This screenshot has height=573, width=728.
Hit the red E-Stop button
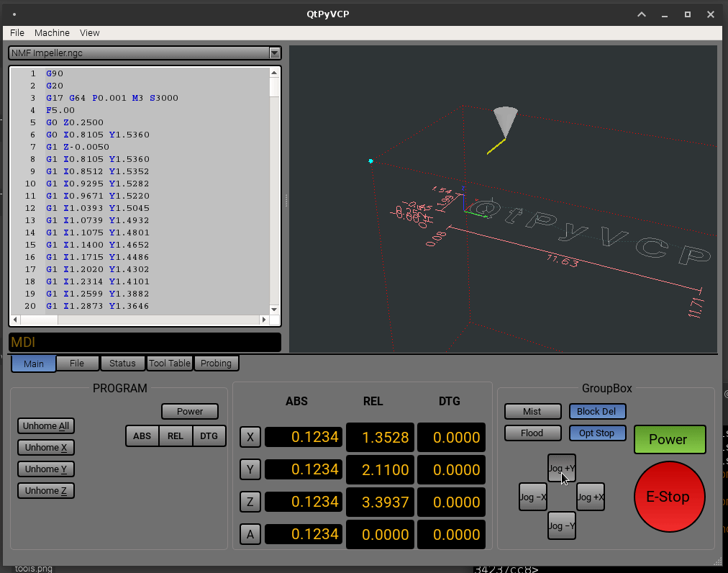[670, 496]
